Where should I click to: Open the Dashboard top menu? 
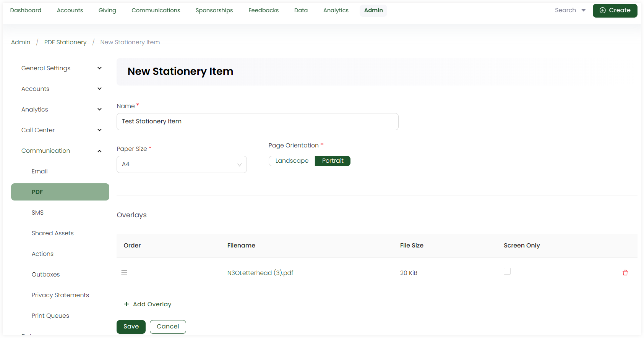pyautogui.click(x=26, y=10)
